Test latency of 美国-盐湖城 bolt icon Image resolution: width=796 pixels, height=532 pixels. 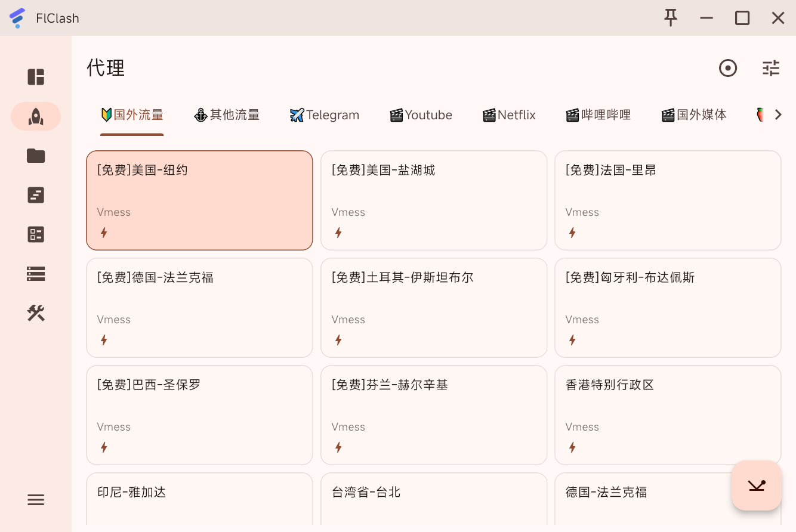click(x=338, y=233)
